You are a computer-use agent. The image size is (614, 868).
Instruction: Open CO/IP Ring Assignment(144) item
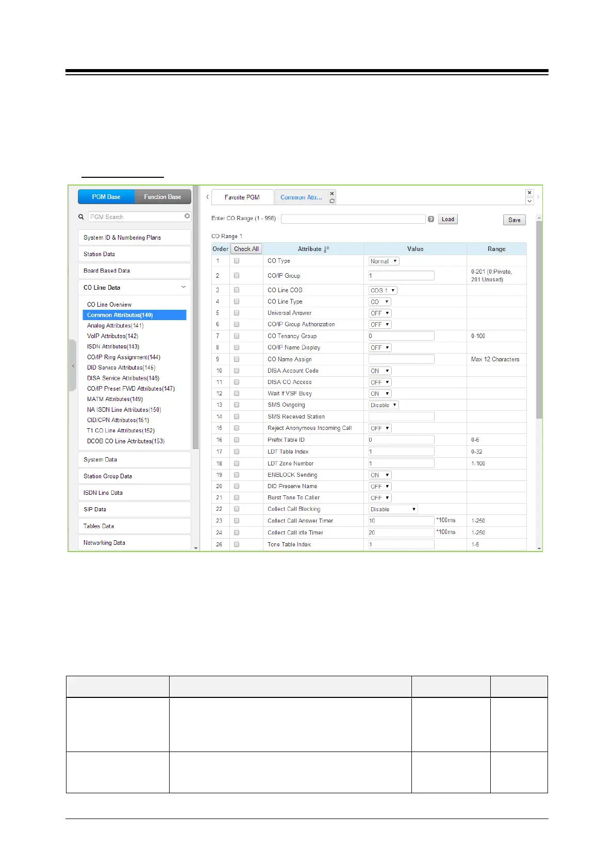click(124, 357)
